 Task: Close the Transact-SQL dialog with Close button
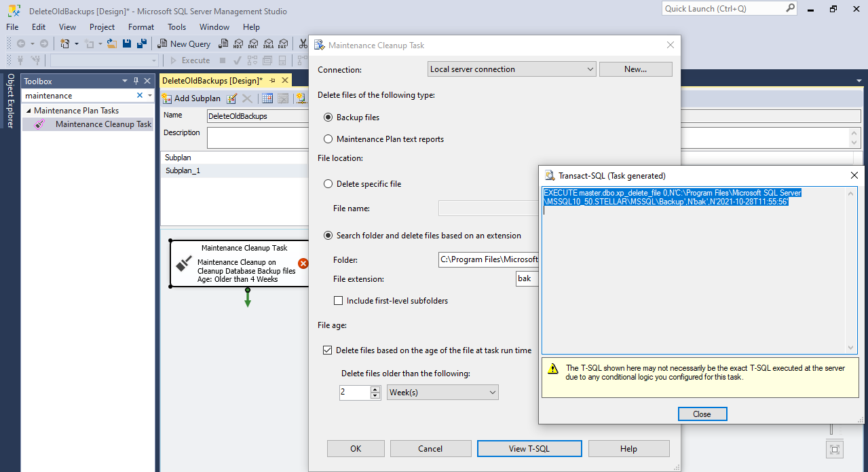pos(702,414)
